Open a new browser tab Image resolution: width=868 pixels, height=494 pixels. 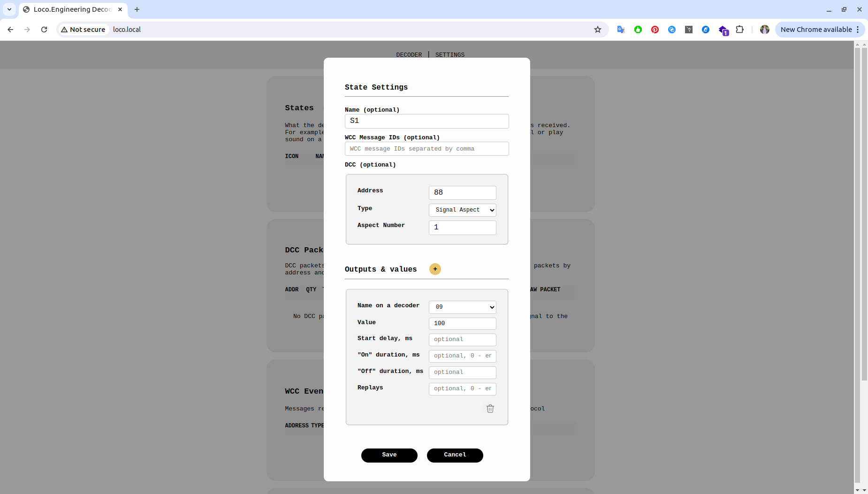(137, 9)
